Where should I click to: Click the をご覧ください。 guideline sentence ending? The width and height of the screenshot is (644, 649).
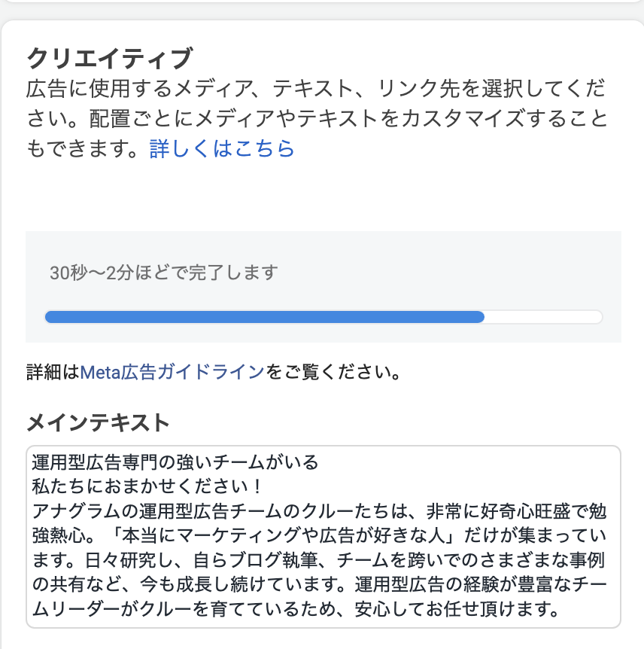(x=332, y=371)
